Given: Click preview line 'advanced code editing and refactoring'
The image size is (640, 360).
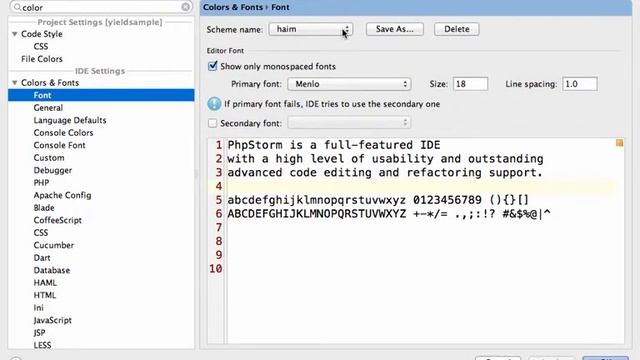Looking at the screenshot, I should [x=385, y=172].
